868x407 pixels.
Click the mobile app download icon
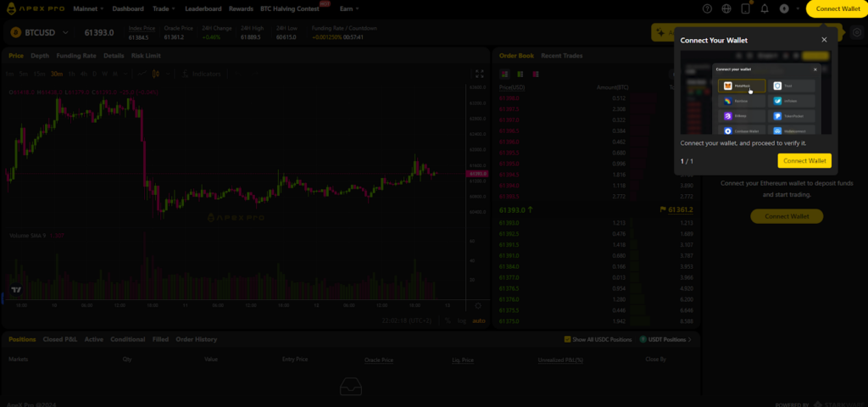tap(746, 8)
